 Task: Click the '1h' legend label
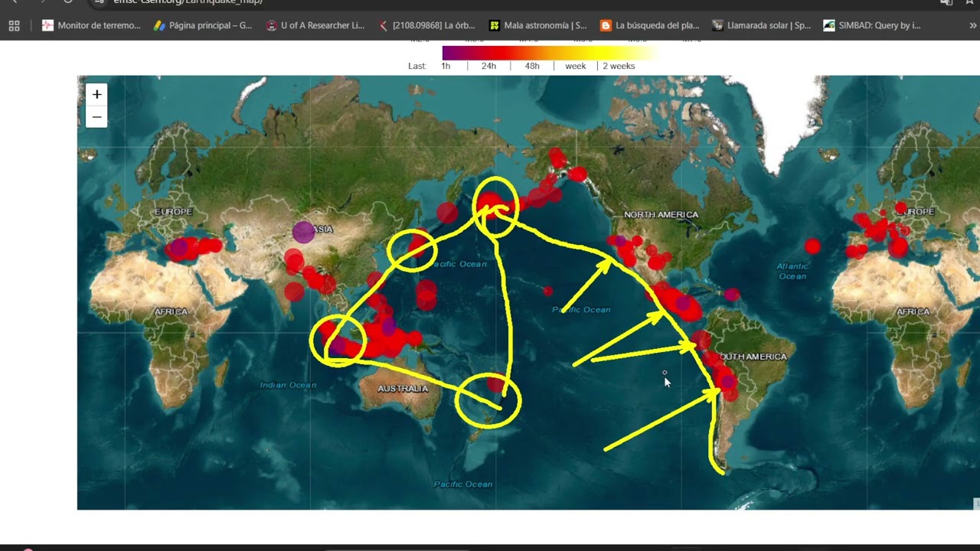446,66
